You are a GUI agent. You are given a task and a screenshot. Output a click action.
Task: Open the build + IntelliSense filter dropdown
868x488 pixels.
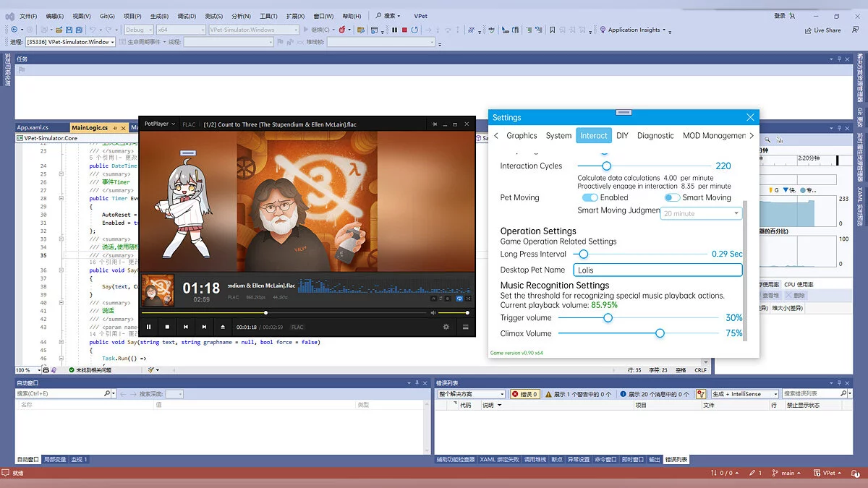coord(775,394)
